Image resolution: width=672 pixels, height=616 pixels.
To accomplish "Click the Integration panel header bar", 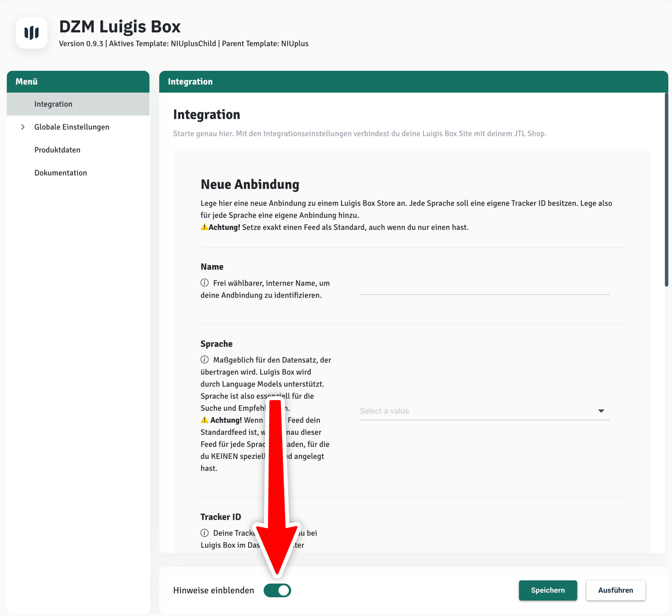I will 413,82.
